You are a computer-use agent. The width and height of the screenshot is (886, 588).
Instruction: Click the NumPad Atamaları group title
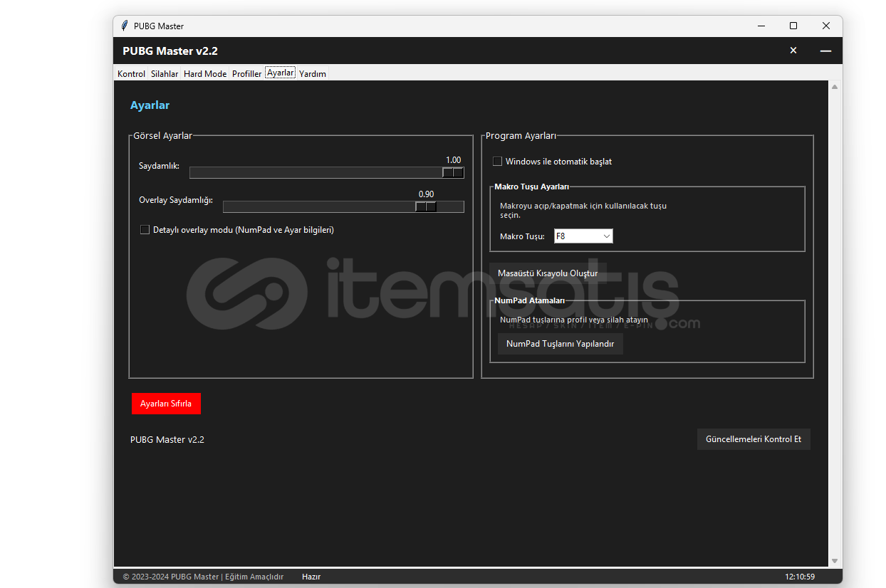pyautogui.click(x=529, y=300)
